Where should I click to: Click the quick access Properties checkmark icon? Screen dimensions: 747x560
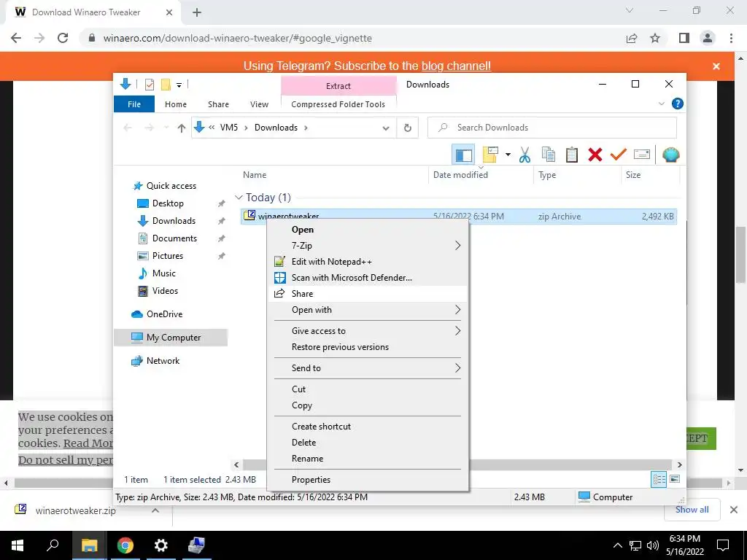[x=150, y=85]
